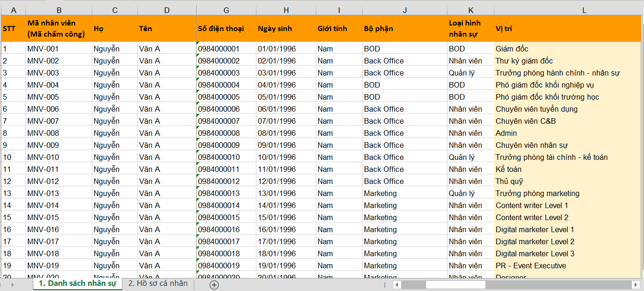Select 'Chuyên viên tuyển dụng' cell
Screen dimensions: 644x291
(x=567, y=109)
